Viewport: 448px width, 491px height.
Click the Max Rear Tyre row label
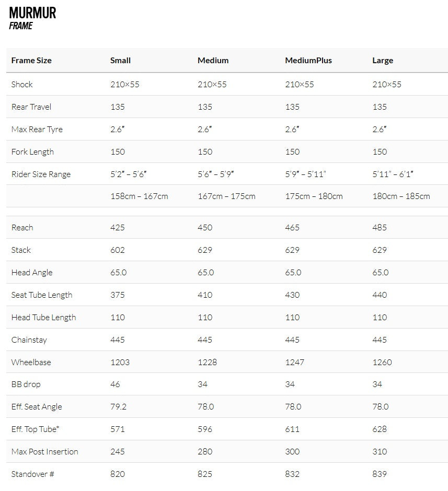37,130
